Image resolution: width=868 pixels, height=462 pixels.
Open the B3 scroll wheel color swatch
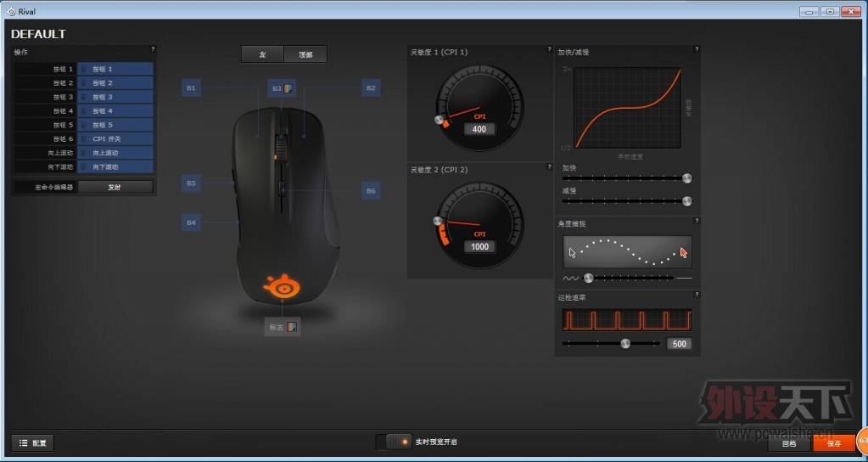[288, 88]
